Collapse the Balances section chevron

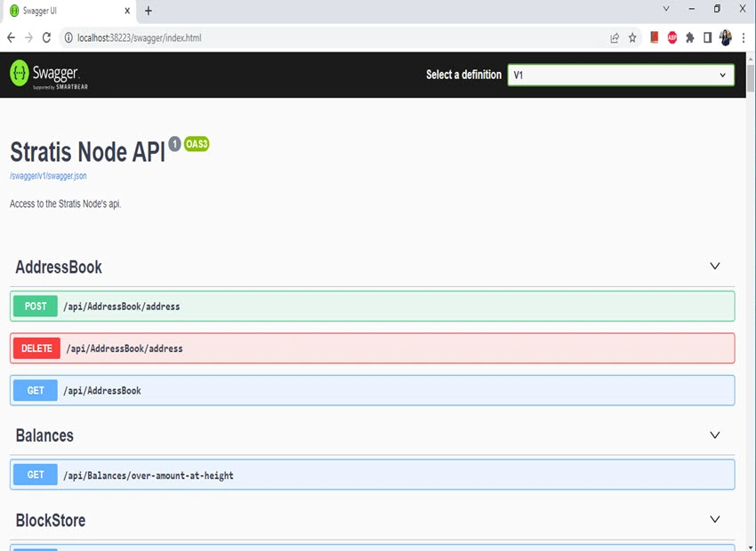[x=714, y=435]
